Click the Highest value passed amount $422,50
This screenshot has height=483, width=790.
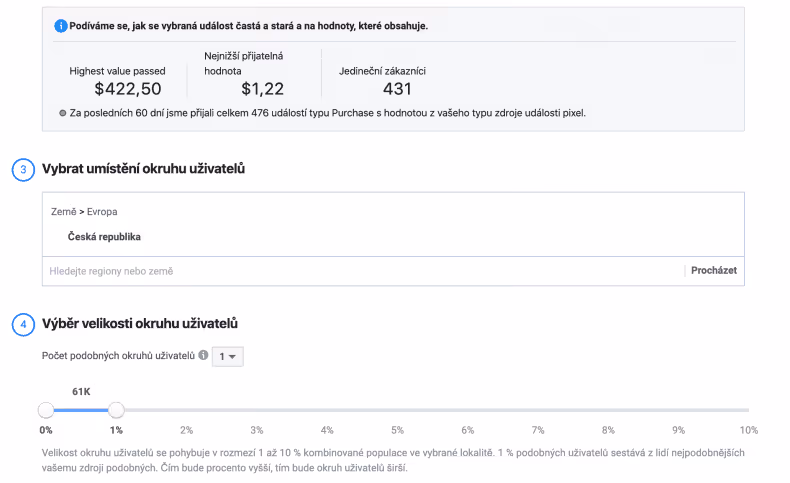coord(128,89)
